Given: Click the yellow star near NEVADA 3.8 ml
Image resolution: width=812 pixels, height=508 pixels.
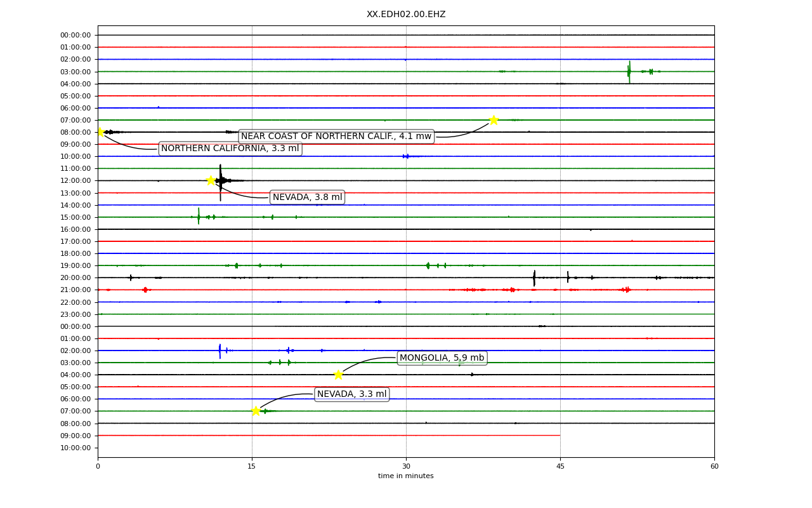Looking at the screenshot, I should (x=211, y=180).
